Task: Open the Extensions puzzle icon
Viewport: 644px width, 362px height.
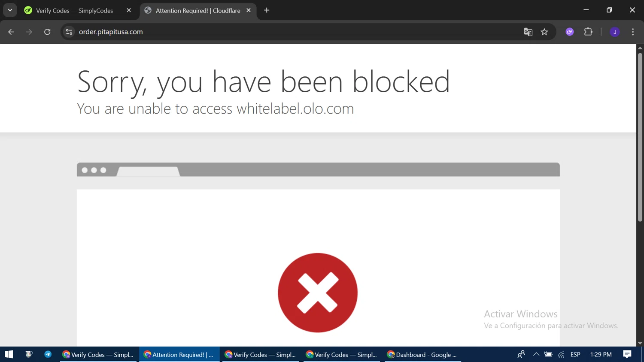Action: point(588,32)
